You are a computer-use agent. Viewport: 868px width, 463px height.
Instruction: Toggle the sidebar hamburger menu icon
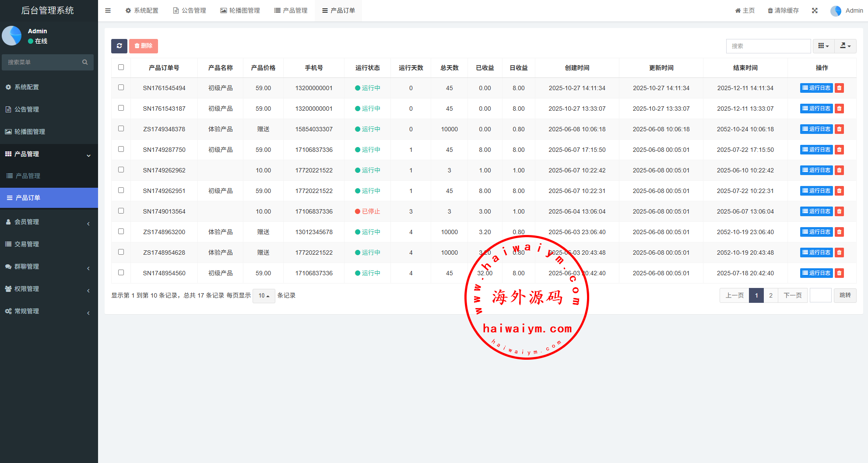[x=108, y=11]
